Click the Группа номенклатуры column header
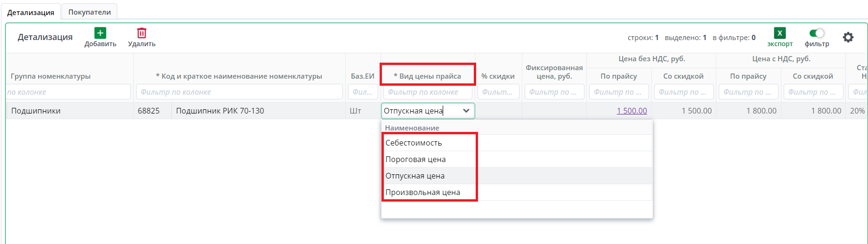Screen dimensions: 868x244 coord(51,76)
